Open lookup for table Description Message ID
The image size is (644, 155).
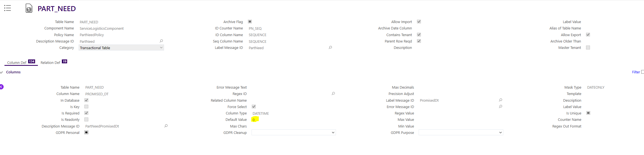click(x=161, y=41)
